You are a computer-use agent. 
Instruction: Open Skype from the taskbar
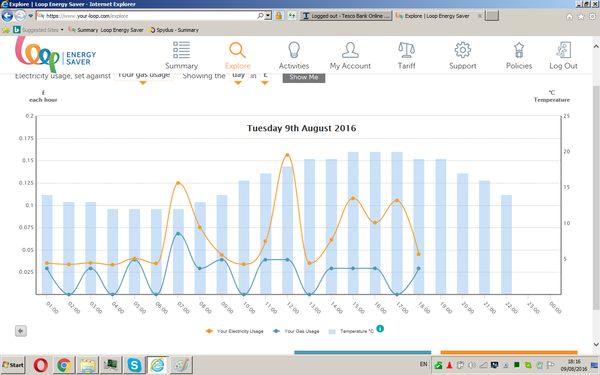(x=134, y=365)
